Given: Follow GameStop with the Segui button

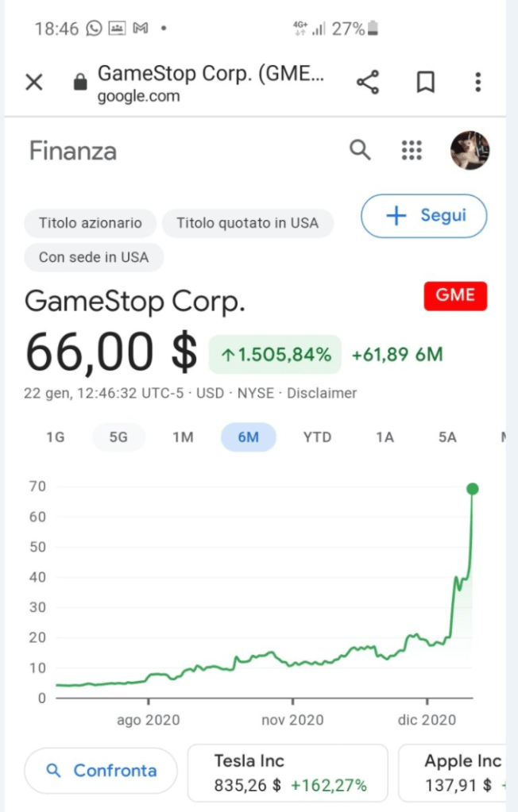Looking at the screenshot, I should click(x=423, y=216).
